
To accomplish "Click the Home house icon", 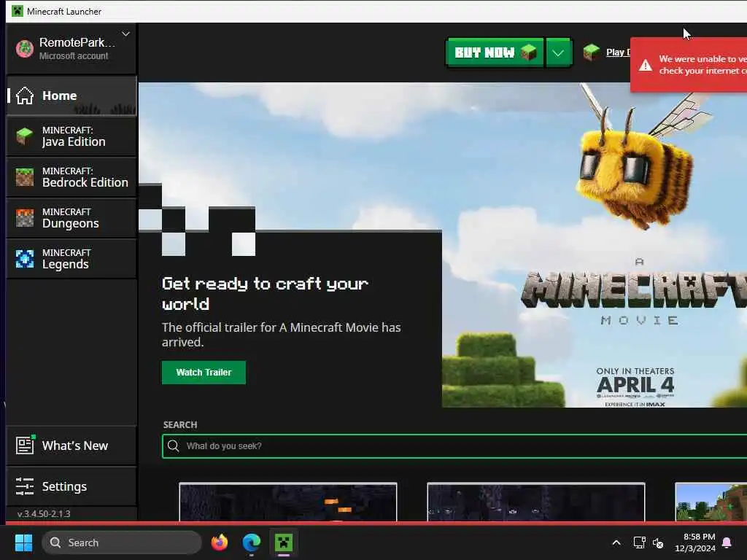I will click(25, 96).
